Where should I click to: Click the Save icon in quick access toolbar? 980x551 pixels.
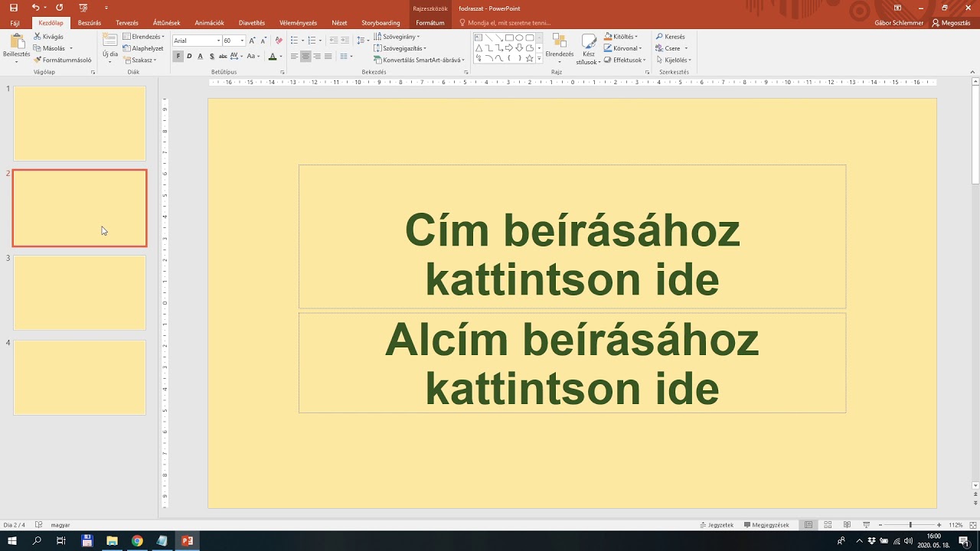click(x=13, y=8)
